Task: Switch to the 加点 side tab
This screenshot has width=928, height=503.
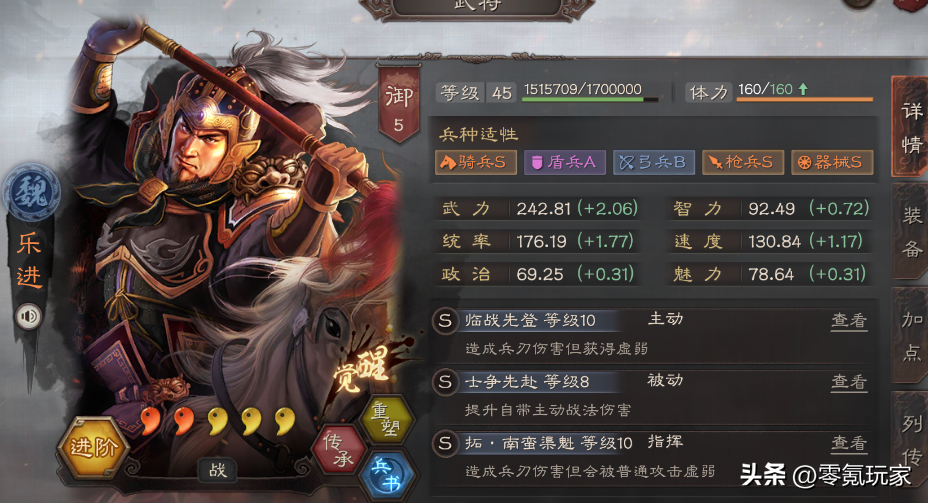Action: (x=911, y=336)
